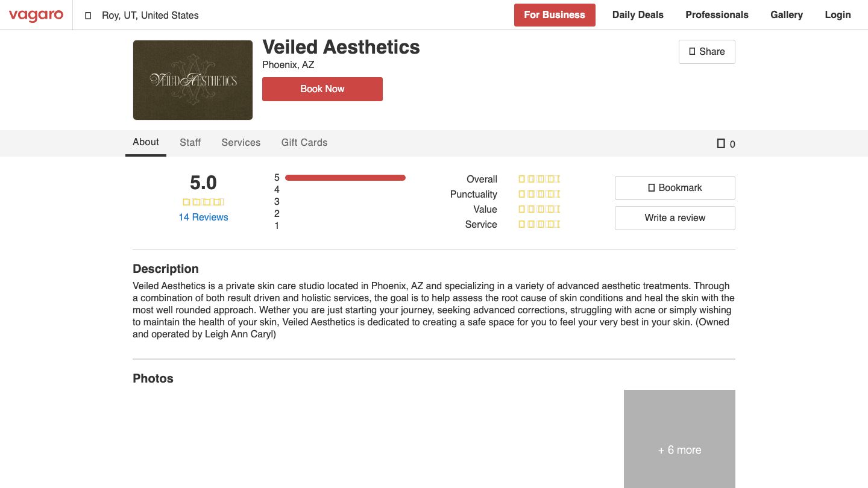Click the bookmark counter icon showing 0
The image size is (868, 488).
click(x=721, y=143)
